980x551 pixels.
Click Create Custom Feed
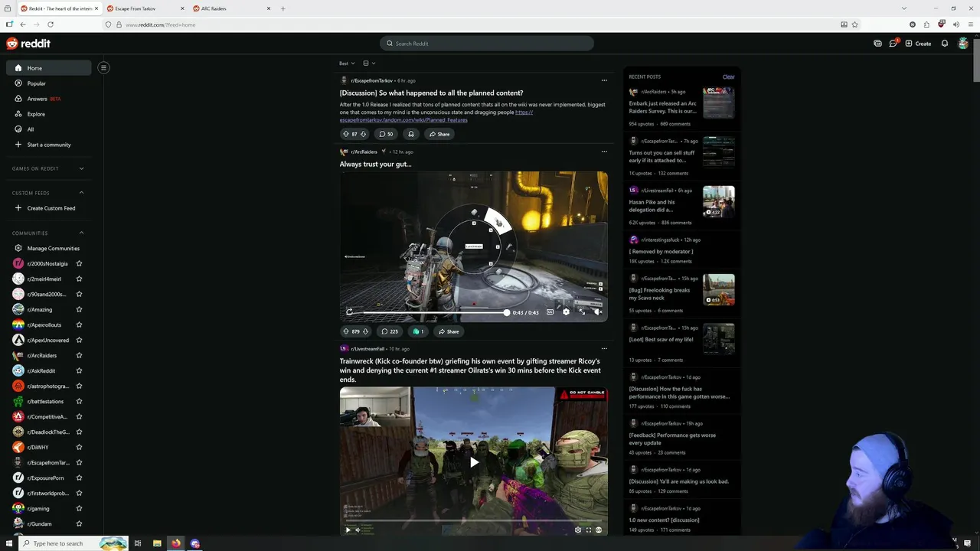click(x=49, y=208)
